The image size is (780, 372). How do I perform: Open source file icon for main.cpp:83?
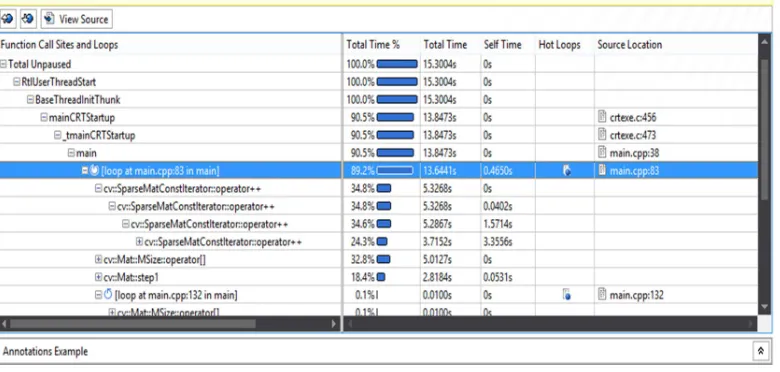point(602,171)
